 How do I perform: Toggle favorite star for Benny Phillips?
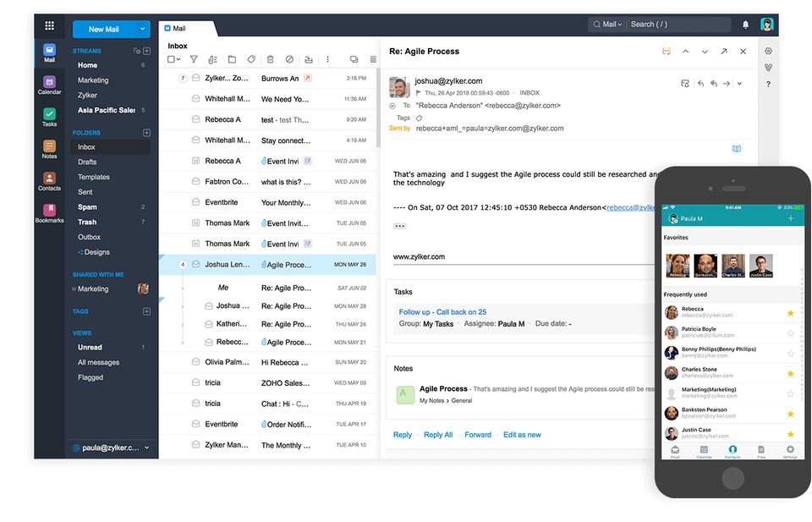pos(790,353)
